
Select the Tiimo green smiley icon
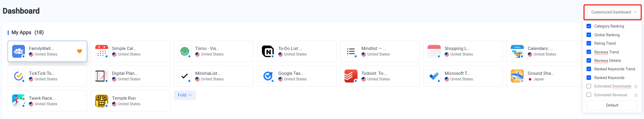pos(185,51)
